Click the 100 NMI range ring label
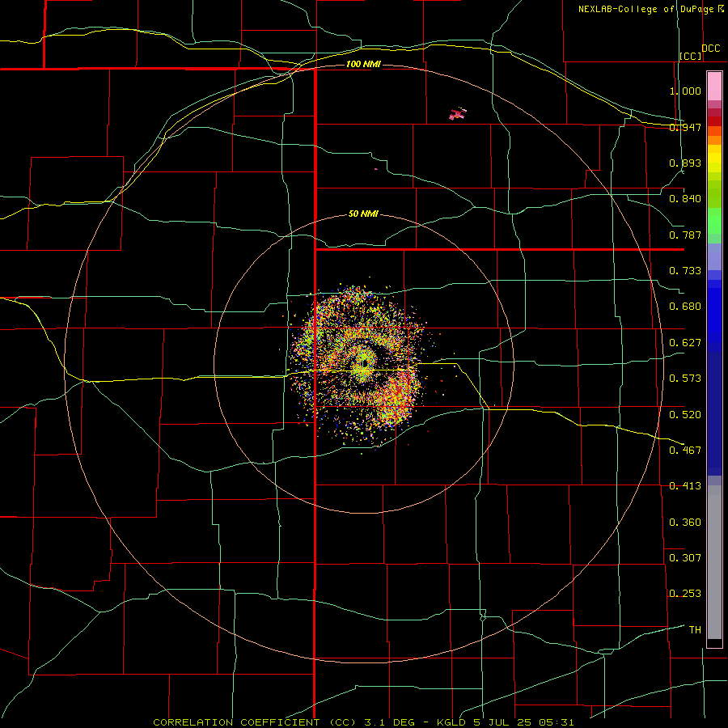 [363, 64]
